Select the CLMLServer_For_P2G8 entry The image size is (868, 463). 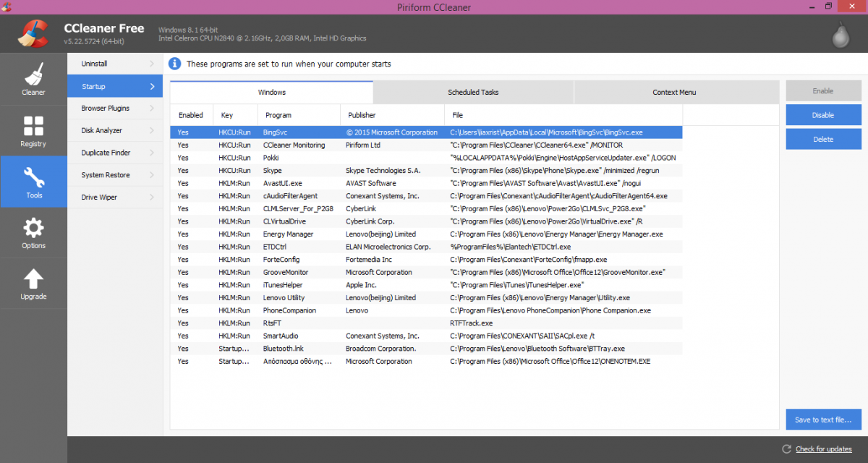coord(426,208)
